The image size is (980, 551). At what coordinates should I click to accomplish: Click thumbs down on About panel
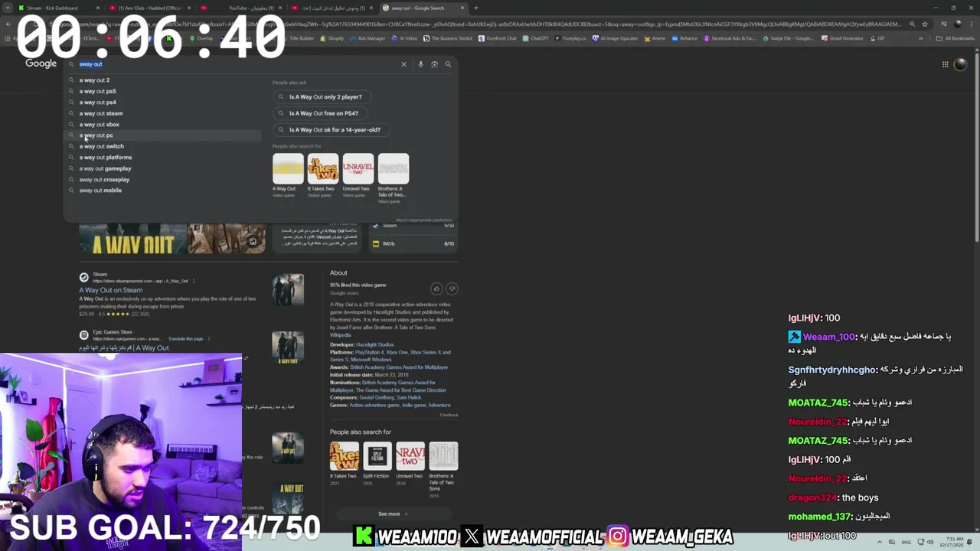[x=452, y=289]
